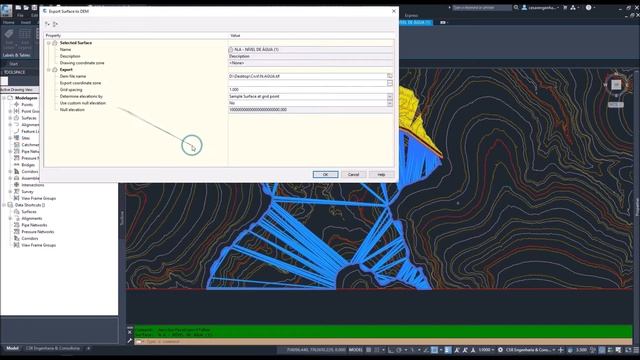Cancel the Export Surface to DEM dialog
This screenshot has width=640, height=360.
coord(353,174)
